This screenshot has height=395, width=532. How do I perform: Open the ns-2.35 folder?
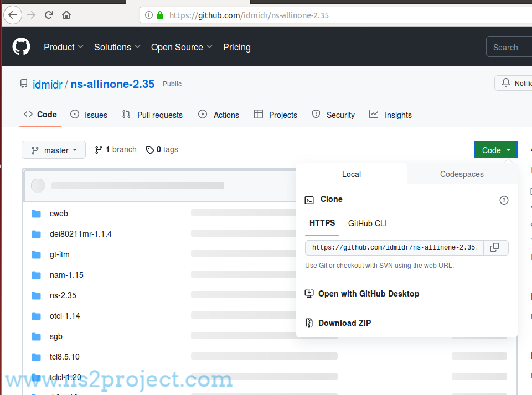63,295
